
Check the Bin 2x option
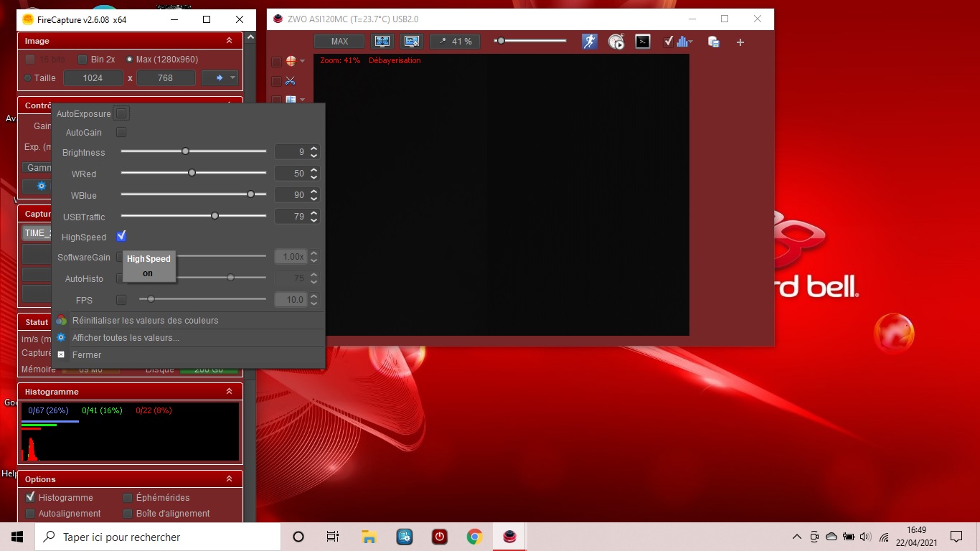pyautogui.click(x=83, y=60)
